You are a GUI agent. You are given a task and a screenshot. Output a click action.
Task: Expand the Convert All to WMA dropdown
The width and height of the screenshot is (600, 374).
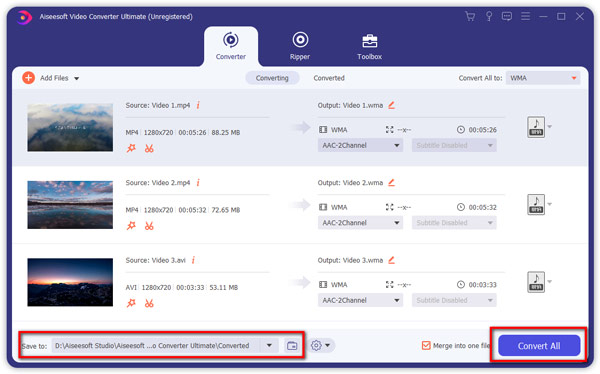point(543,78)
